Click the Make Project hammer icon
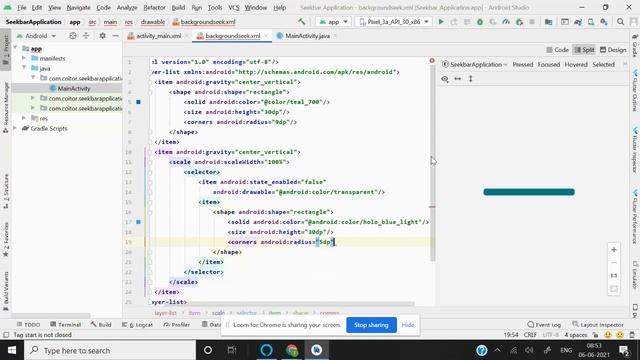Viewport: 640px width, 360px height. click(302, 22)
